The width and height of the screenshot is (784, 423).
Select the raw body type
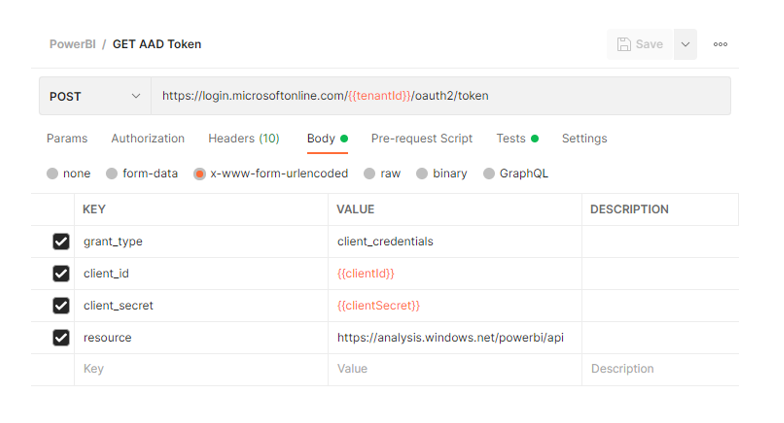coord(382,174)
